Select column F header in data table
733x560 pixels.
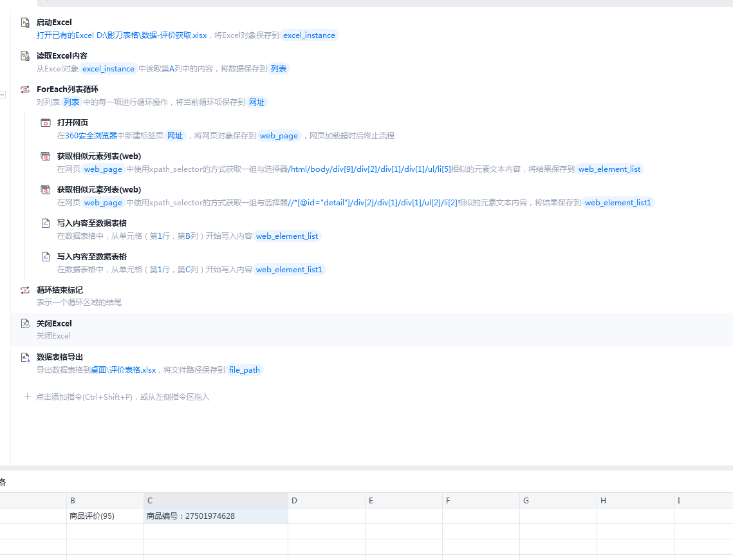[481, 501]
